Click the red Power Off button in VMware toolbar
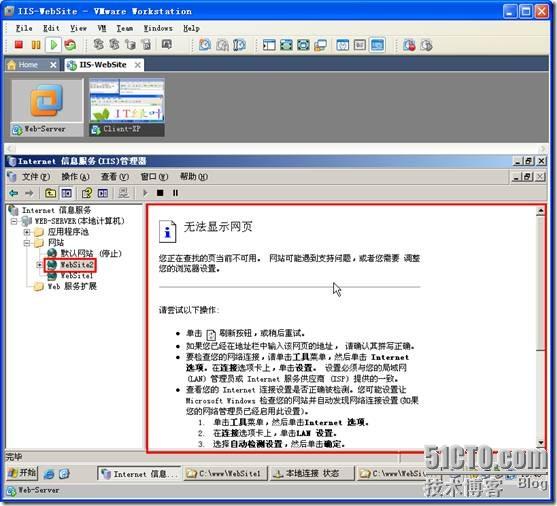 click(x=18, y=45)
